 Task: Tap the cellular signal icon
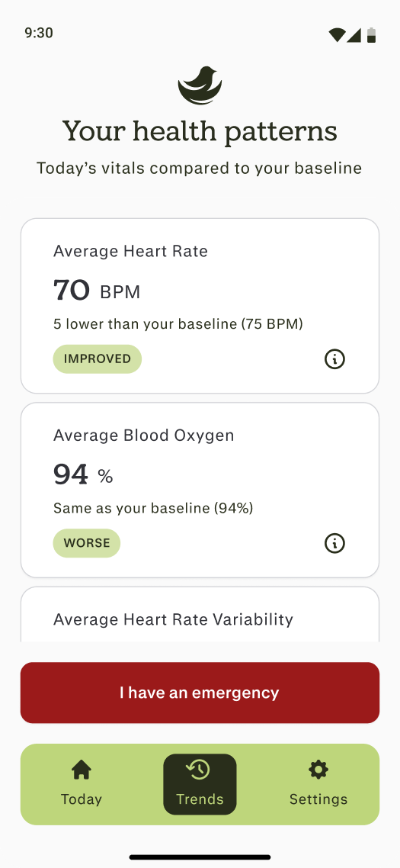click(354, 35)
